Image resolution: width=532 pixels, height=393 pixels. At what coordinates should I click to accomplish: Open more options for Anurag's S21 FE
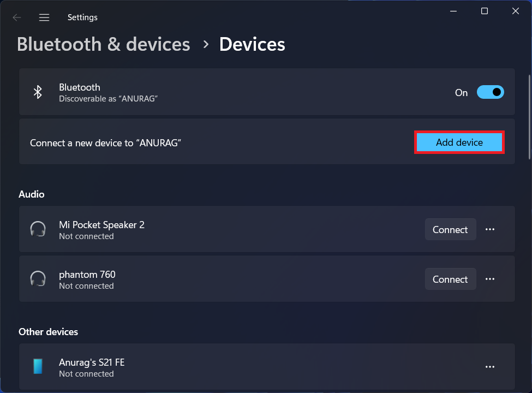489,367
